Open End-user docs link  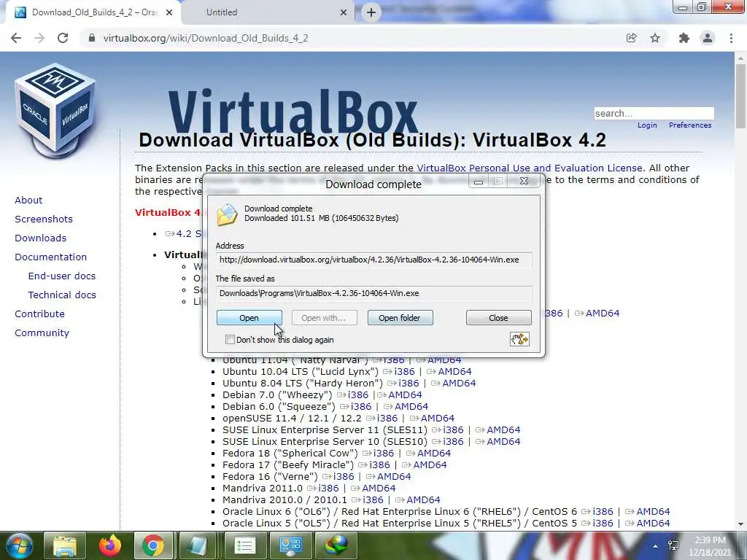(x=62, y=276)
